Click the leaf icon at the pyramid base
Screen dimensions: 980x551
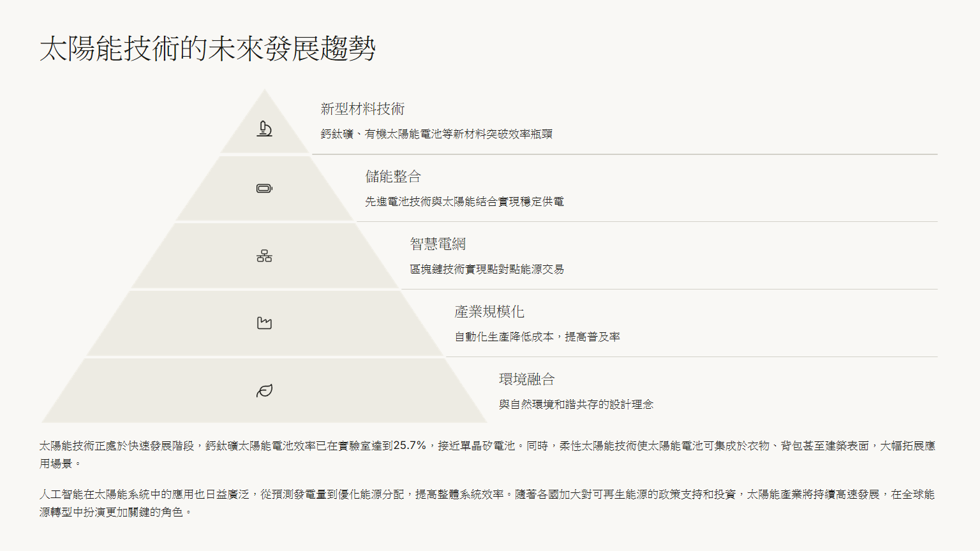[264, 391]
